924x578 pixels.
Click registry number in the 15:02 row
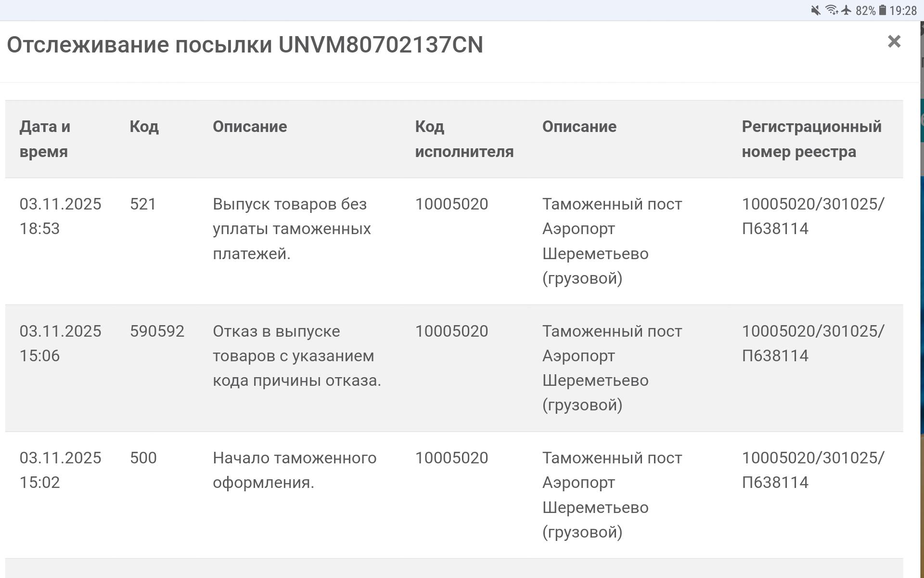tap(812, 470)
